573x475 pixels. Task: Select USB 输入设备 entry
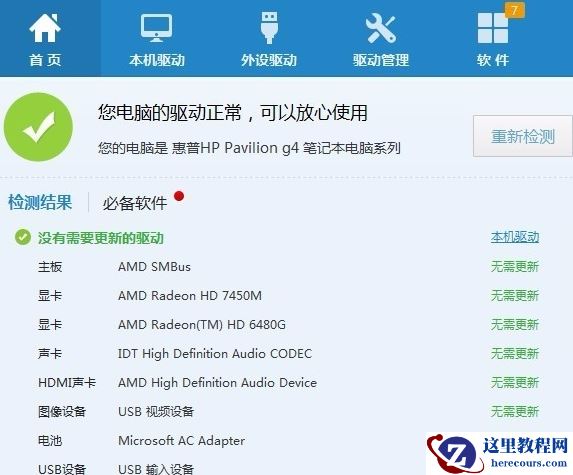[156, 469]
